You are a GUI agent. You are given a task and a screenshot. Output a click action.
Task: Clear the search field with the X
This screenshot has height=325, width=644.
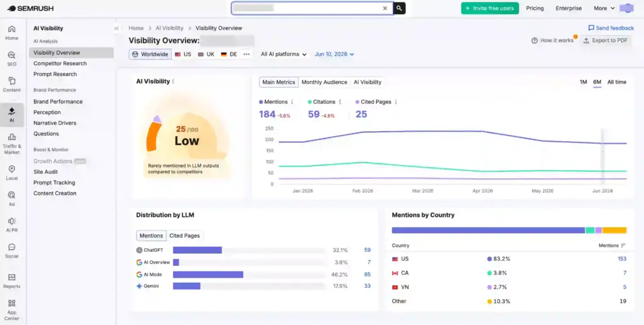tap(385, 8)
